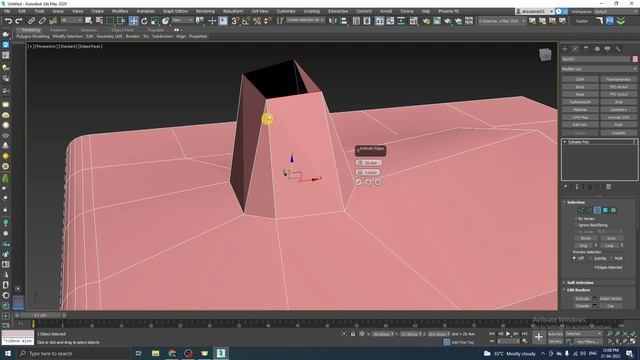Open the Modifiers menu
Viewport: 640px width, 360px height.
pyautogui.click(x=120, y=11)
